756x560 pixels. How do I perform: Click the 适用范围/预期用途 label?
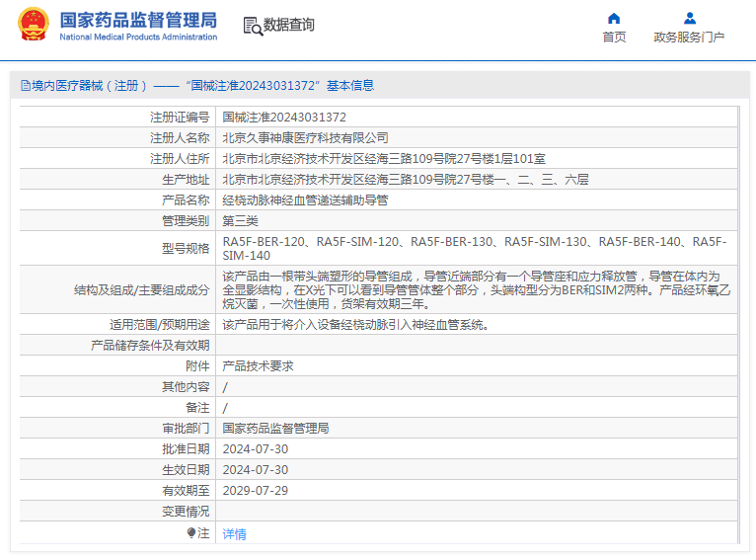click(x=160, y=325)
